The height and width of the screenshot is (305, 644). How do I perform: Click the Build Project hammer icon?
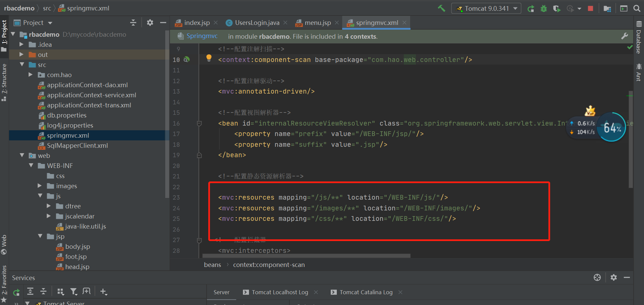click(x=441, y=8)
